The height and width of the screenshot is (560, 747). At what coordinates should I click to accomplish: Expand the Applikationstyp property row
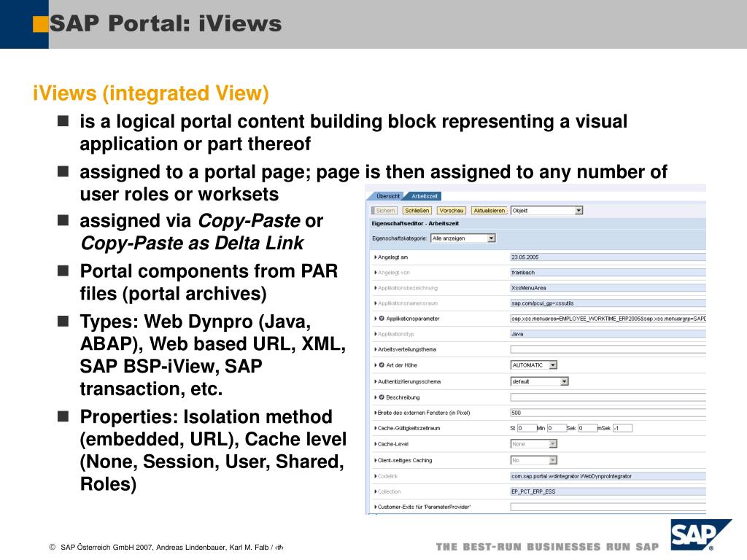(x=376, y=334)
